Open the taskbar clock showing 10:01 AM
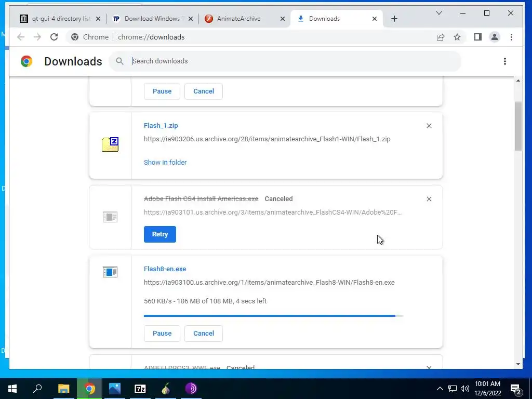The height and width of the screenshot is (399, 532). coord(488,389)
